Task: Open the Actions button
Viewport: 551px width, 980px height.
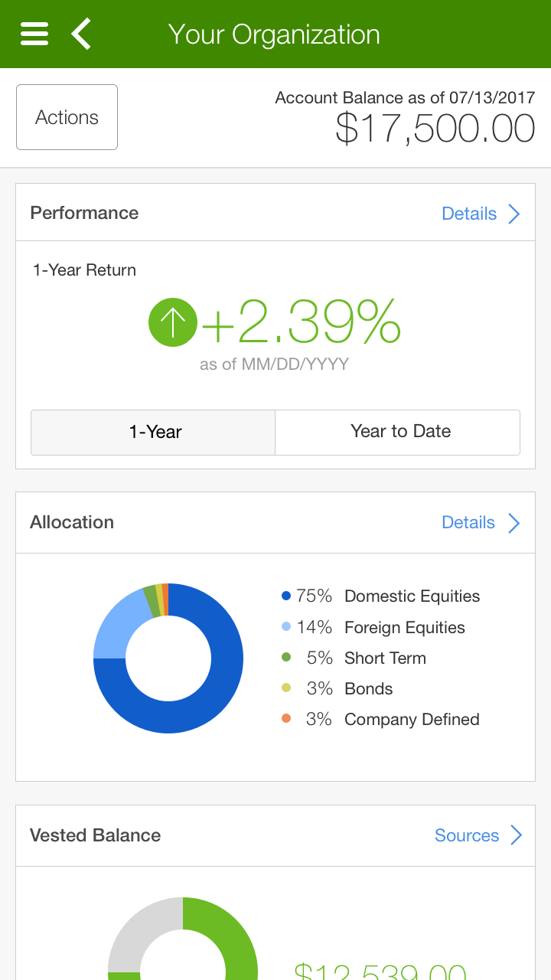Action: pyautogui.click(x=67, y=117)
